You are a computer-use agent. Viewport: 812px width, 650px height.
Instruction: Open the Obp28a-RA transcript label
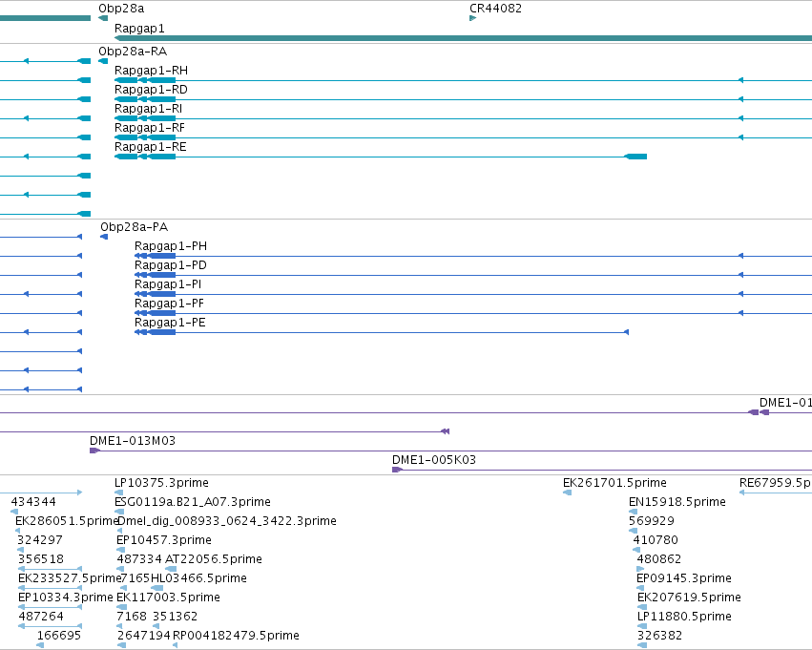pos(133,52)
